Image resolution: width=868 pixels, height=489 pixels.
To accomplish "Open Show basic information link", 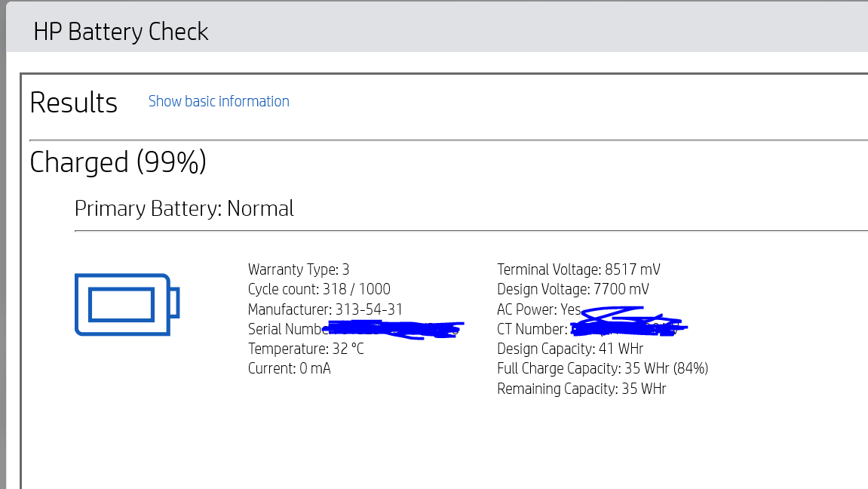I will [219, 100].
